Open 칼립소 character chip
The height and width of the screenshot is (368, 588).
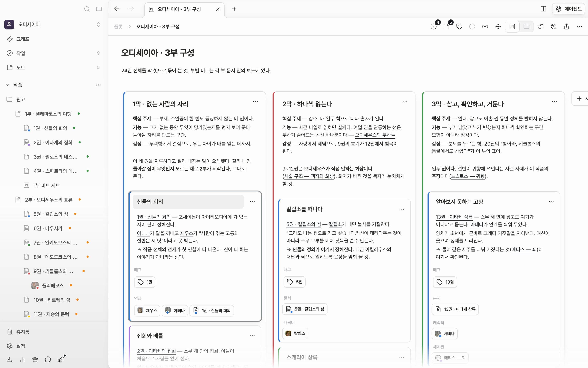(295, 333)
